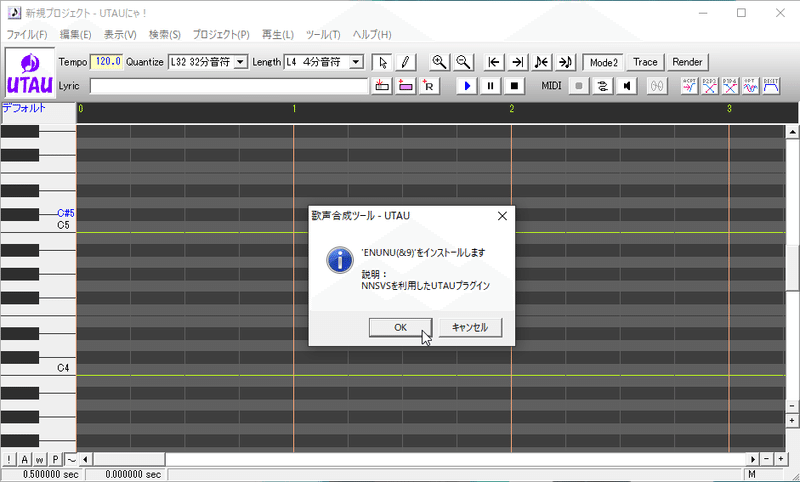Click the note-with-left-arrow icon

click(541, 62)
